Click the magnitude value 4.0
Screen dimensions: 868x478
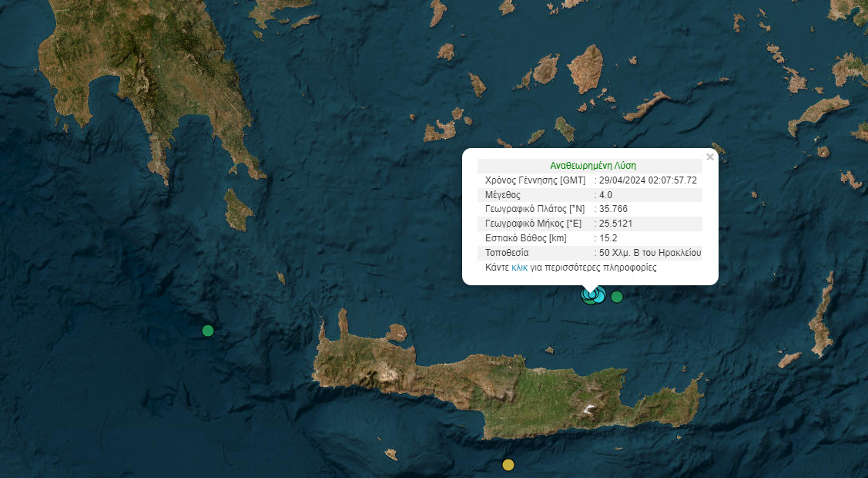[x=606, y=194]
